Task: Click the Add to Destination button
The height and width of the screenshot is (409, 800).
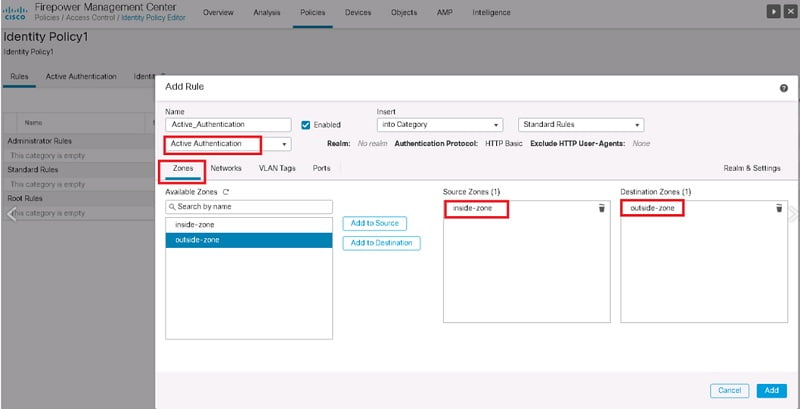Action: [382, 243]
